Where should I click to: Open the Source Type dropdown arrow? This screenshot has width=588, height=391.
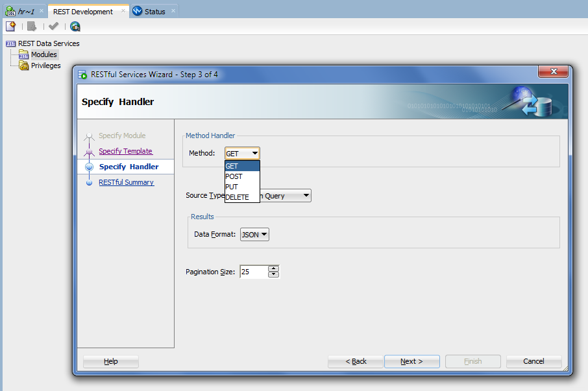(x=306, y=196)
